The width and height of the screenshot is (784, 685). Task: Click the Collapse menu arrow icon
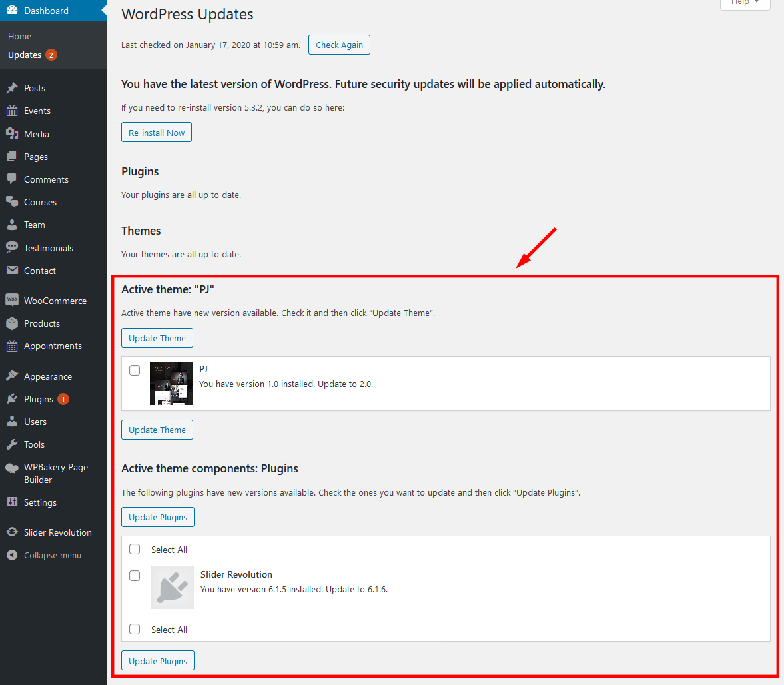(x=12, y=555)
